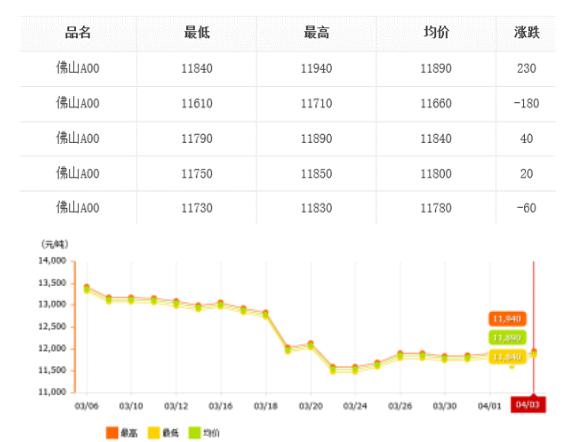Screen dimensions: 573x442
Task: Click the 品名 column header
Action: 78,32
